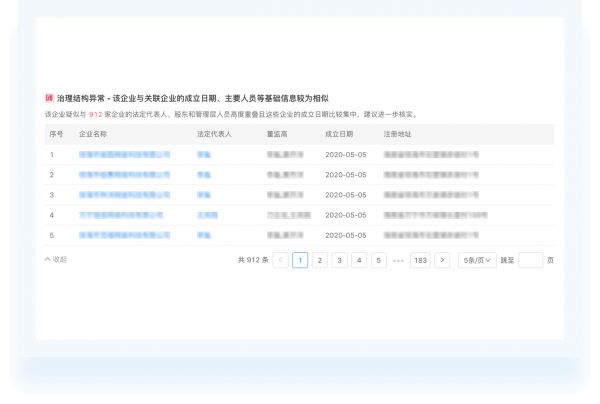Go to the next page arrow

[442, 260]
